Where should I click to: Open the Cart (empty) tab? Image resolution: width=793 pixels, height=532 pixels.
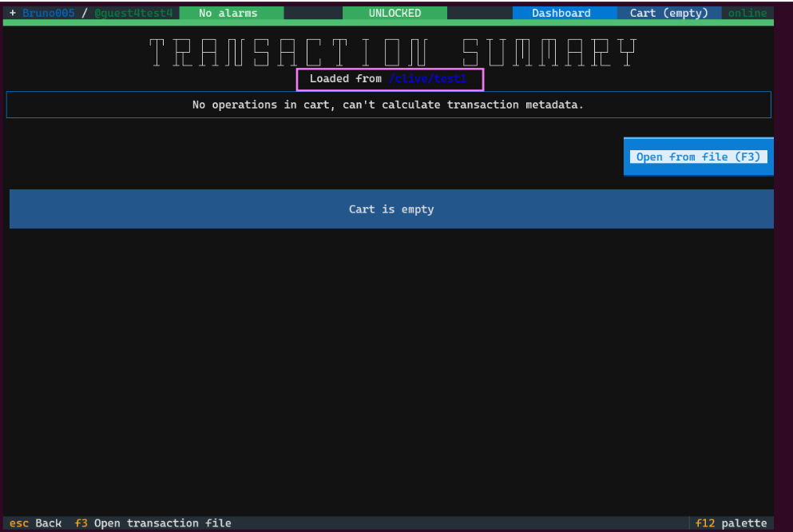point(668,13)
